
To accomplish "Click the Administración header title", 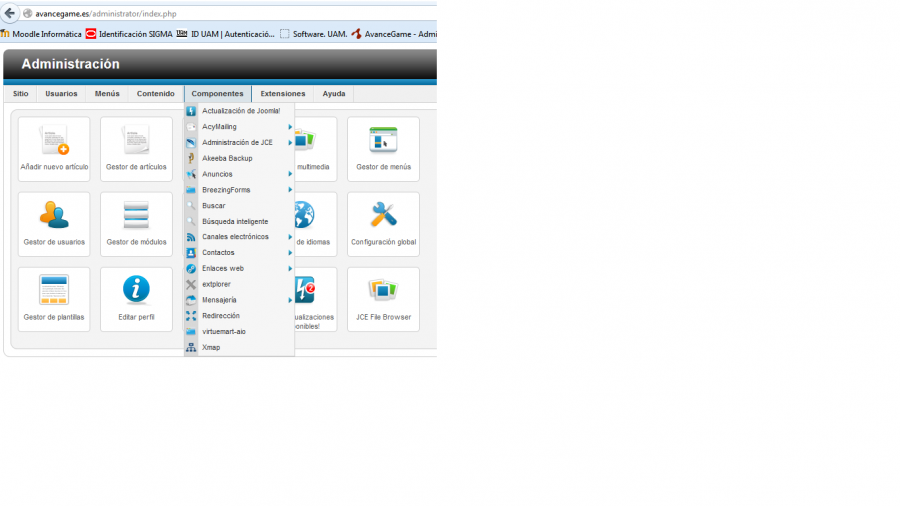I will pyautogui.click(x=71, y=64).
